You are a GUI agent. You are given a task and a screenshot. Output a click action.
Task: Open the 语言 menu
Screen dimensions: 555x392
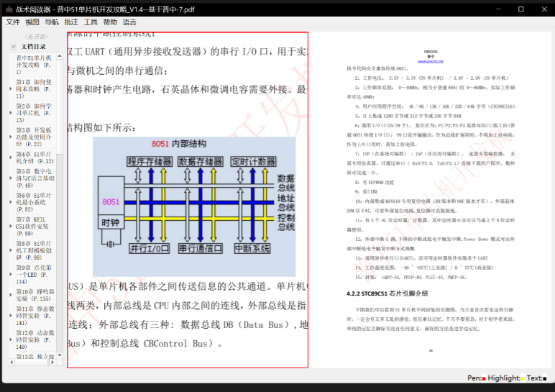[129, 22]
